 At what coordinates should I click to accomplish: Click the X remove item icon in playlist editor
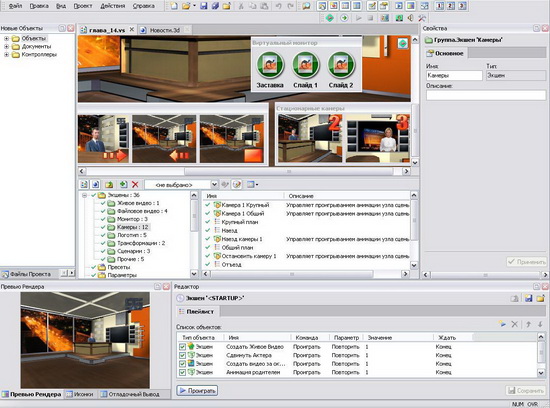tap(514, 324)
